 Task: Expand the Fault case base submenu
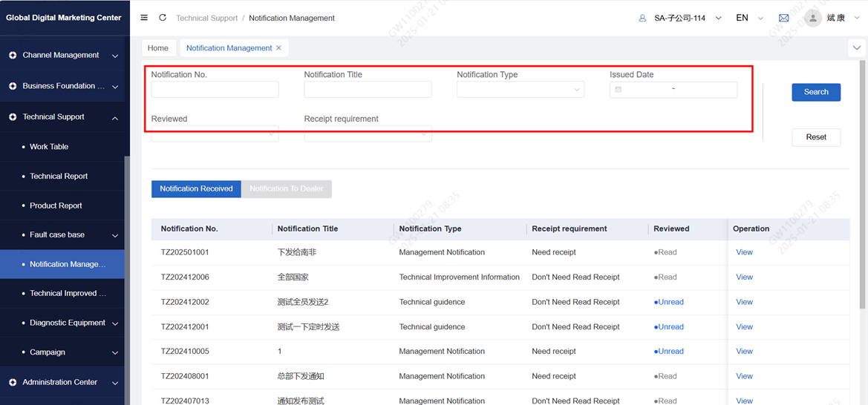coord(114,235)
